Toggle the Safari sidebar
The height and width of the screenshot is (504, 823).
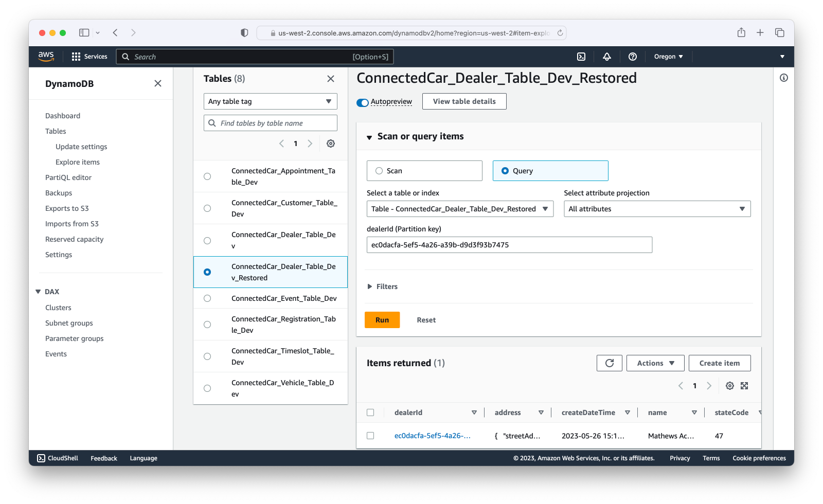84,32
